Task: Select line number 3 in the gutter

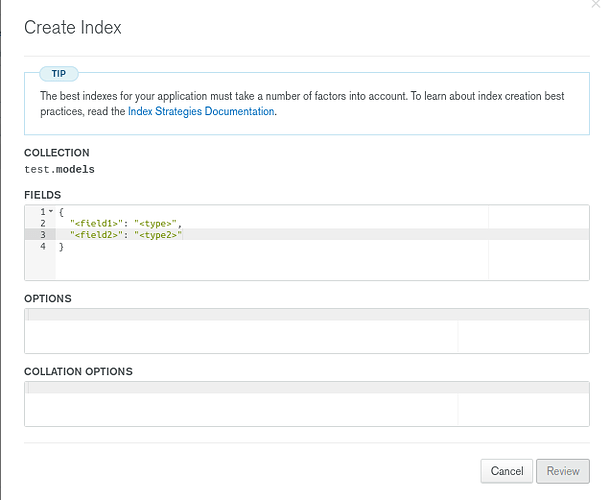Action: [43, 234]
